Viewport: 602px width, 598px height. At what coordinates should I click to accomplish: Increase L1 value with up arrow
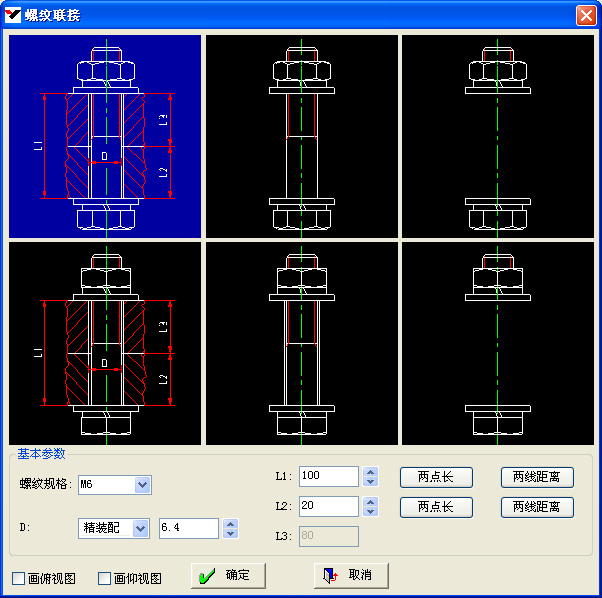pyautogui.click(x=370, y=472)
